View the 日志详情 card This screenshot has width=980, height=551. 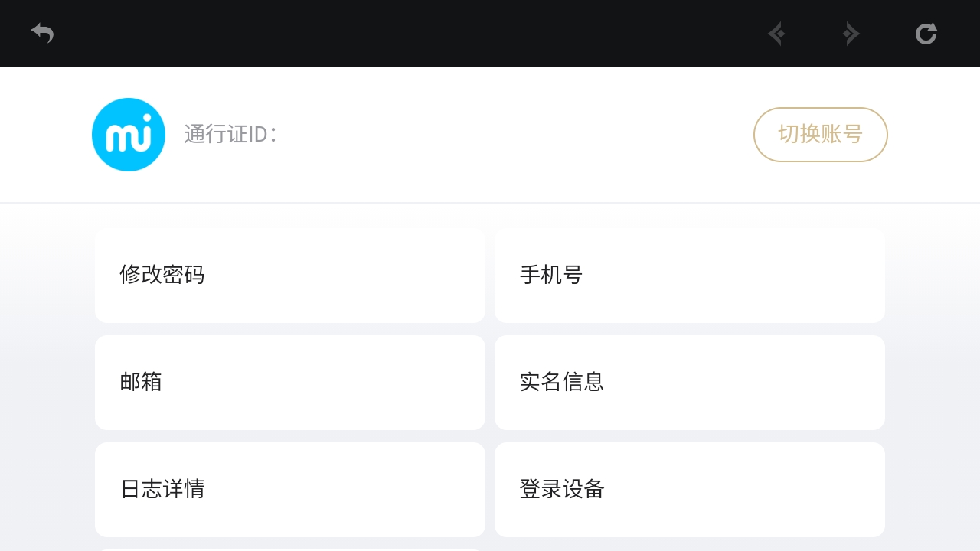tap(289, 490)
